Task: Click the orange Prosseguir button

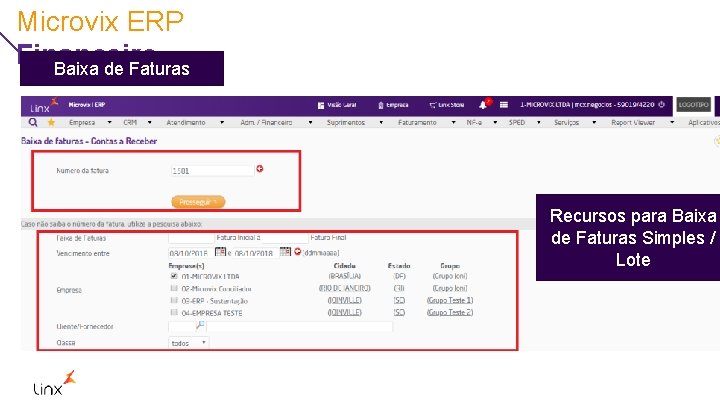Action: click(x=198, y=202)
